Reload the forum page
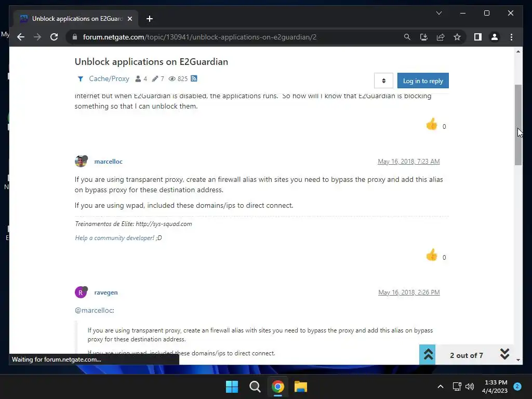 pos(54,37)
